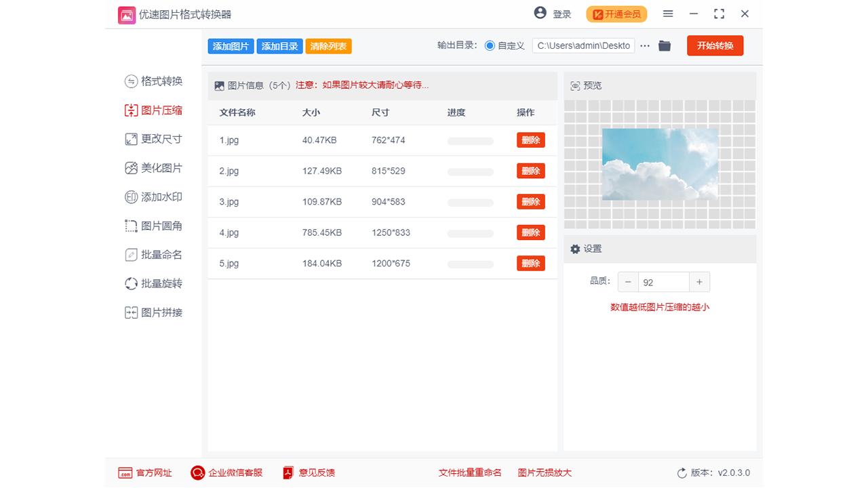Clear the list with 清除列表
This screenshot has width=868, height=488.
328,45
